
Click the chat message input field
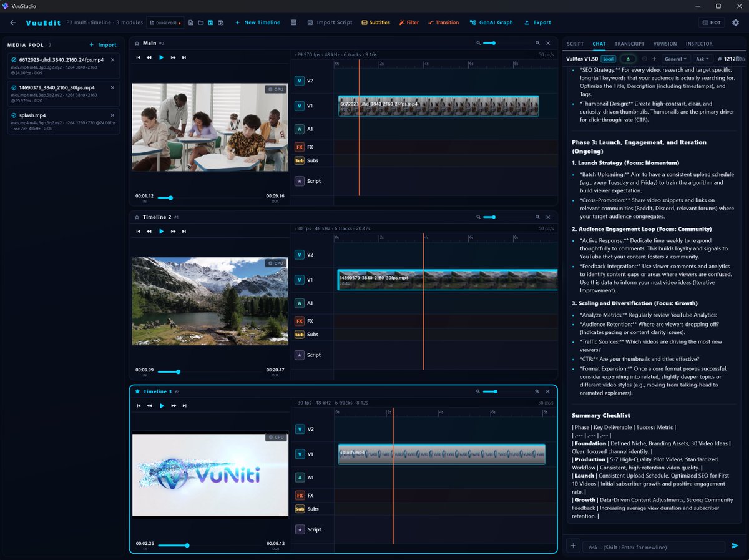(x=654, y=547)
